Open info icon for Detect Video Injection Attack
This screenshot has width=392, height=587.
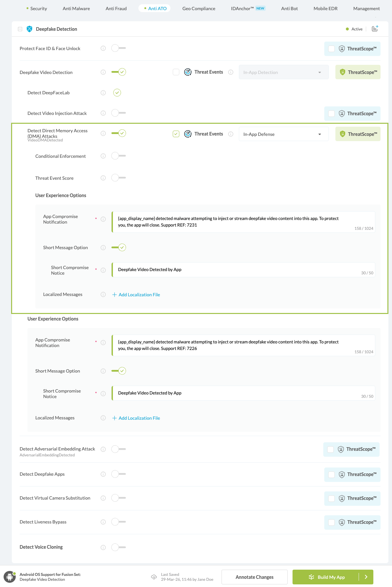103,113
